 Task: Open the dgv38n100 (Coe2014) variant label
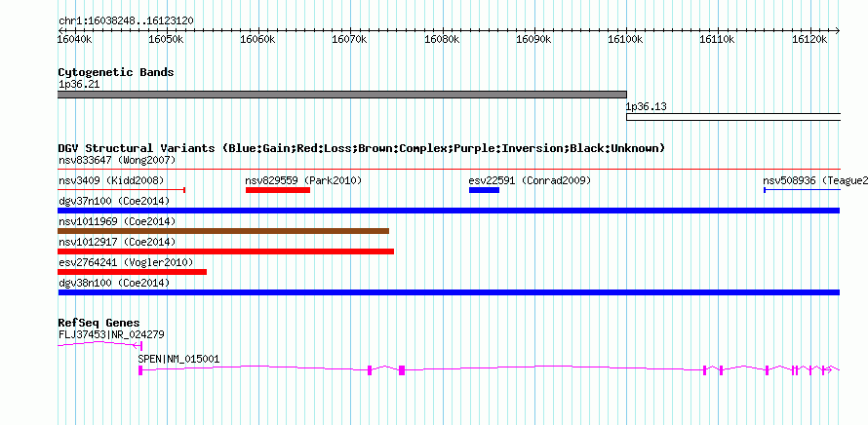pos(114,283)
